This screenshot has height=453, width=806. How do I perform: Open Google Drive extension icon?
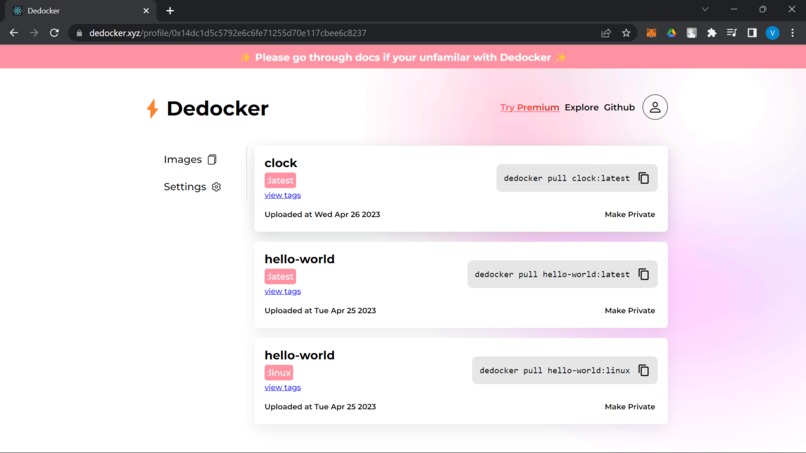[671, 33]
